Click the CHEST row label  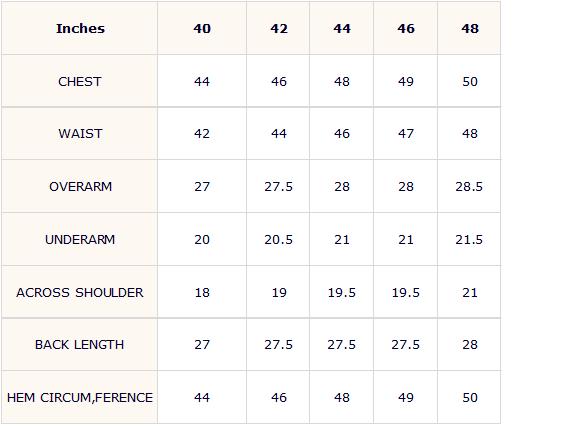coord(80,81)
